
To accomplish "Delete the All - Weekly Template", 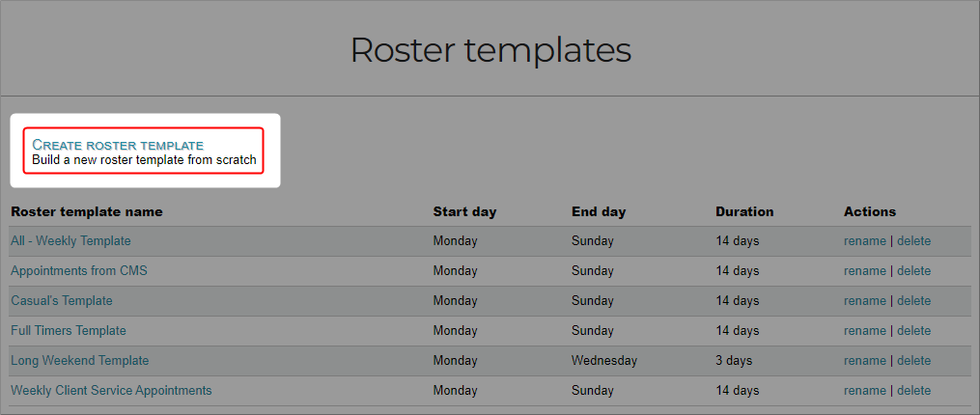I will (913, 240).
